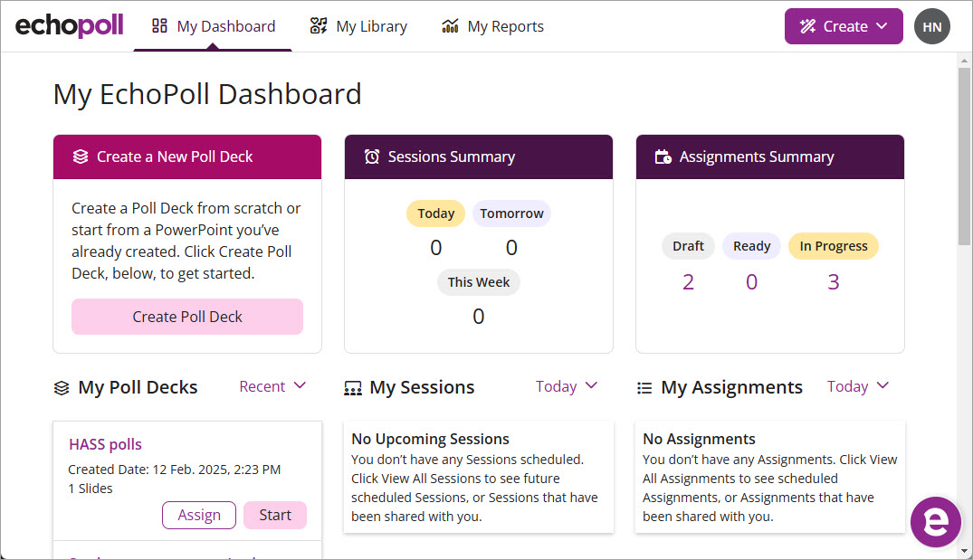Click the alarm clock icon on Sessions Summary
The width and height of the screenshot is (973, 560).
coord(371,156)
